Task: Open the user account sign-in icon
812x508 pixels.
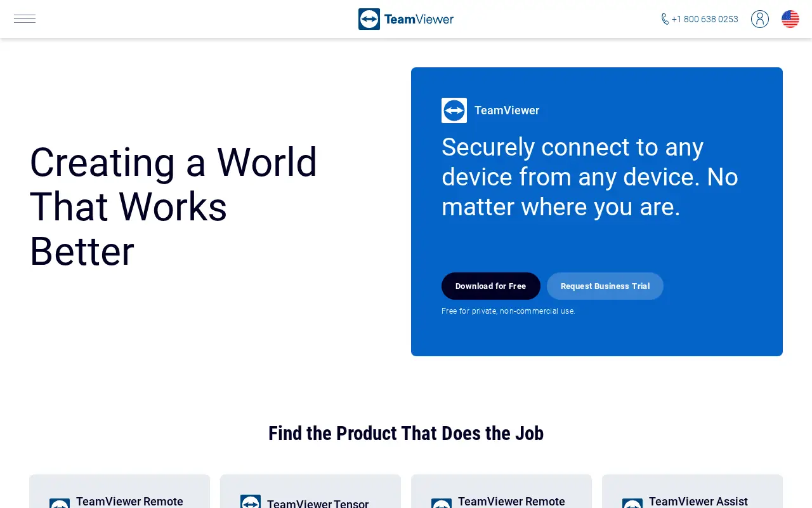Action: point(760,19)
